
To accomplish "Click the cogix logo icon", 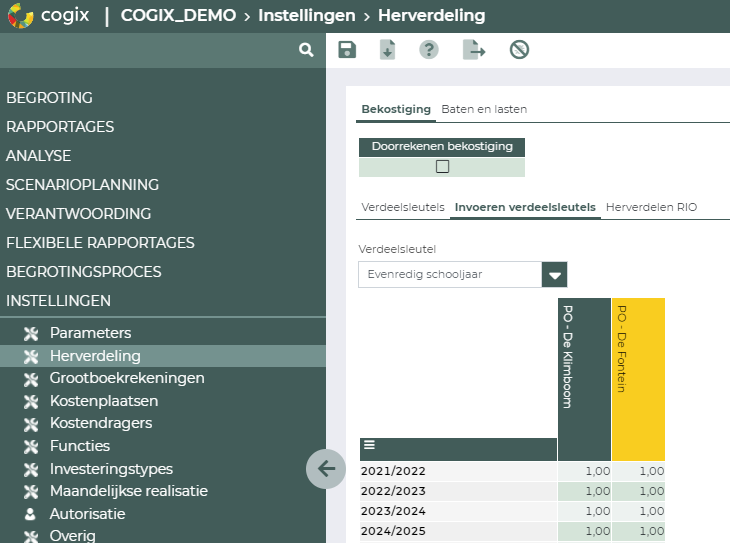I will pyautogui.click(x=20, y=15).
